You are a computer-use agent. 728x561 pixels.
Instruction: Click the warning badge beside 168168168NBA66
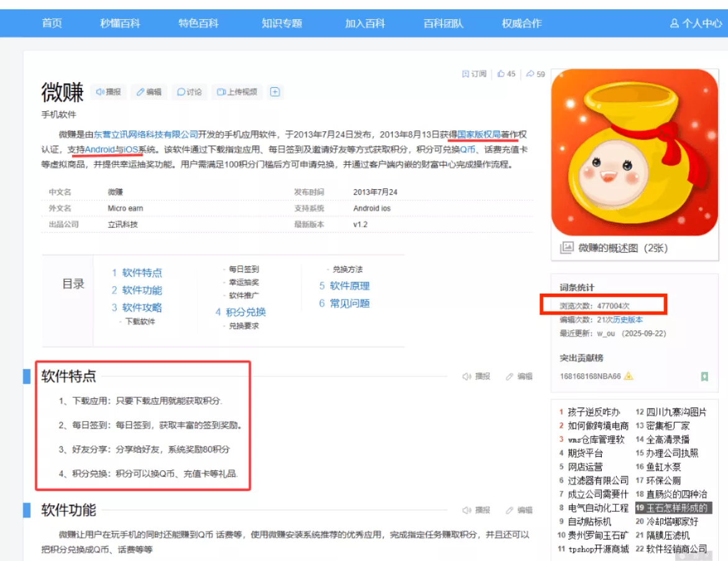click(x=629, y=376)
